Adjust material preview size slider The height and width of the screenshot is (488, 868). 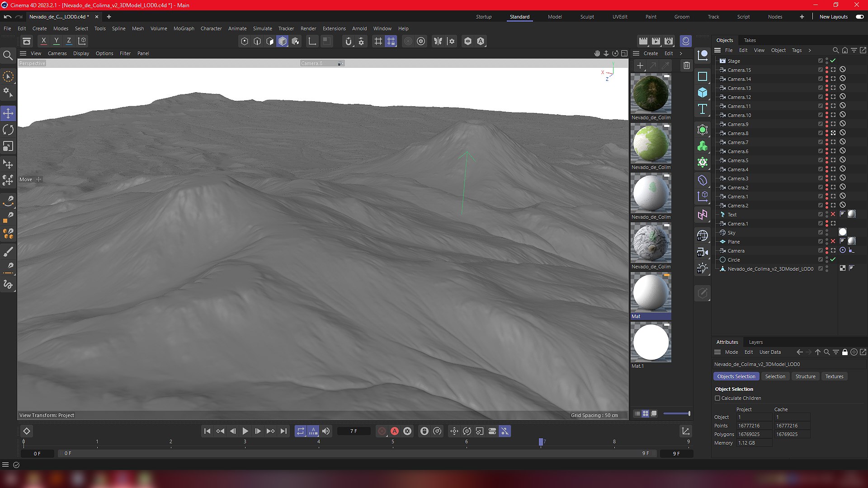point(677,413)
